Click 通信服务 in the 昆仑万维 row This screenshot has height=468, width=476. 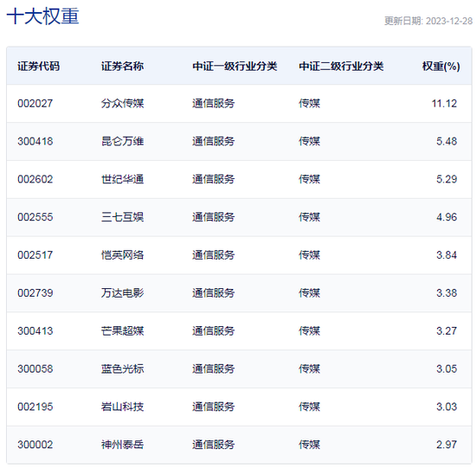214,141
